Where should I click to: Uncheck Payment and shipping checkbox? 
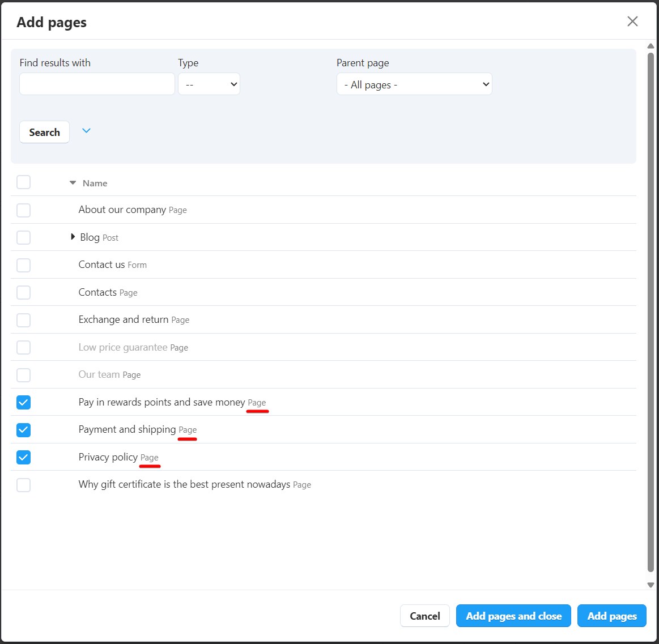[23, 430]
